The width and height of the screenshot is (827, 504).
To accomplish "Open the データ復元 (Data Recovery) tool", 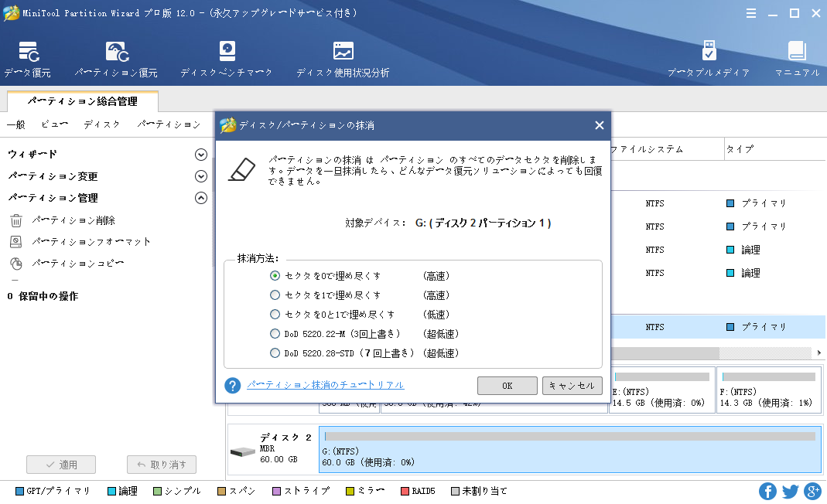I will point(28,59).
